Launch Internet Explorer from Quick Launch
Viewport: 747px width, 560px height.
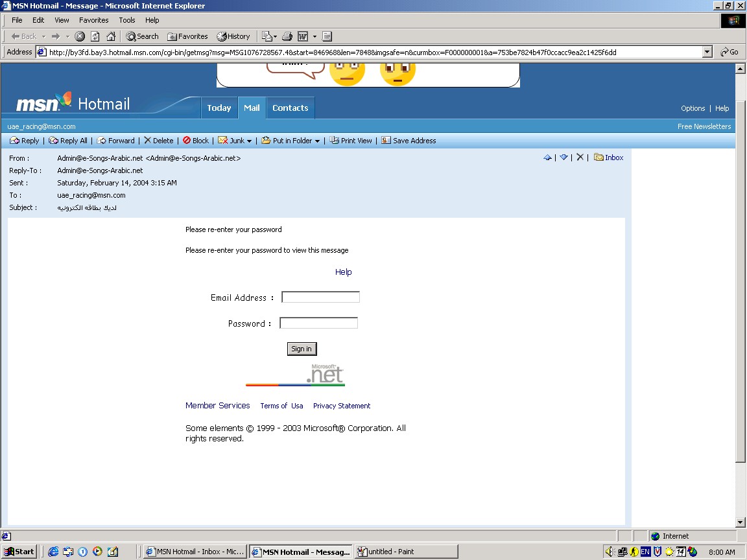tap(53, 552)
